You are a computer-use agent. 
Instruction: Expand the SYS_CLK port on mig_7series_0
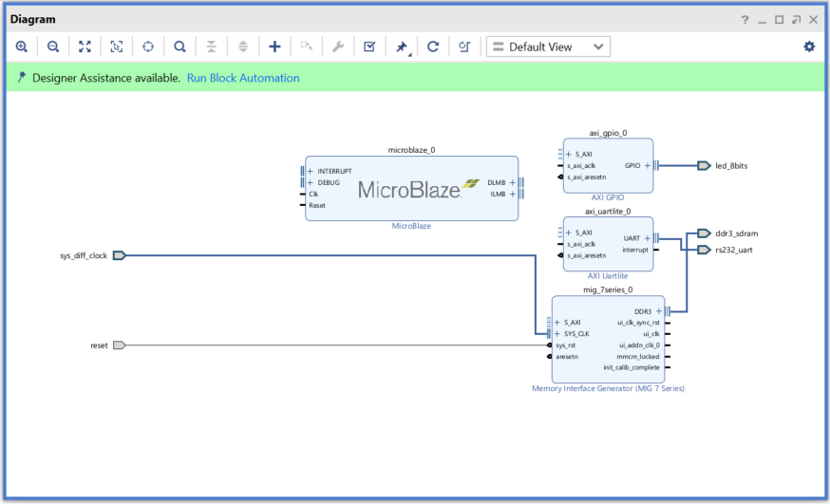556,334
